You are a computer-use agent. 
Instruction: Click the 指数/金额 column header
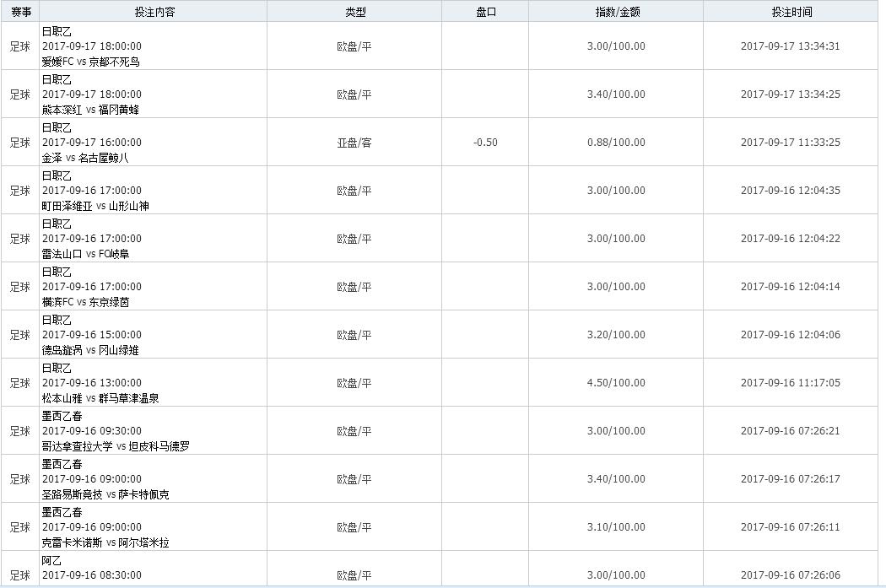617,11
